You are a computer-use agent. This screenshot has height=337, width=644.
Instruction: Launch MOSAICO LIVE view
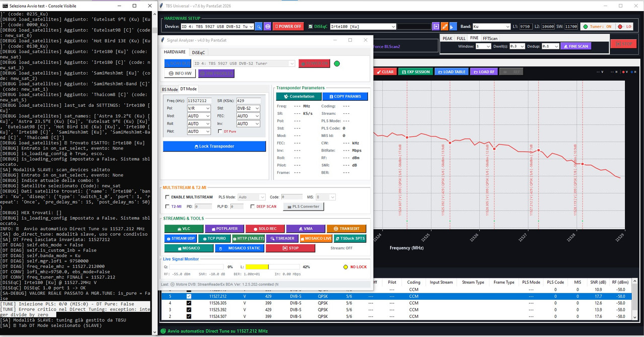tap(316, 238)
